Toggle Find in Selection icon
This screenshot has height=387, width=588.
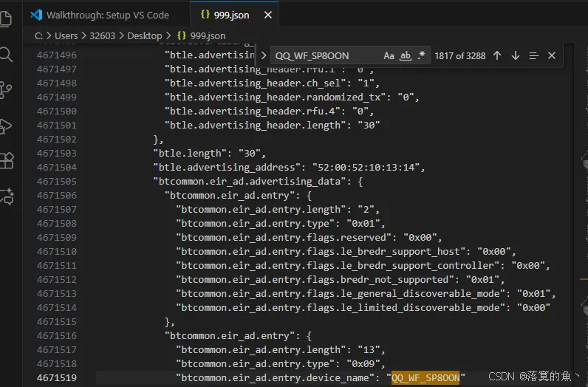pyautogui.click(x=533, y=55)
